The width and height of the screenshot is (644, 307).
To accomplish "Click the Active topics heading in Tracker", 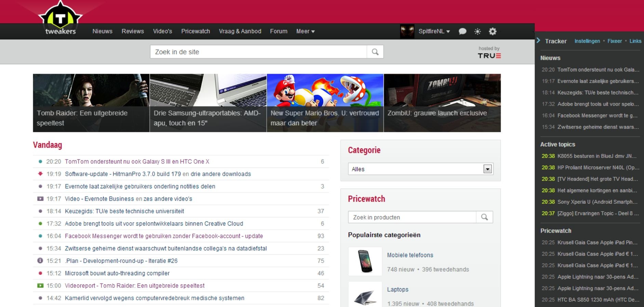I will [x=558, y=144].
